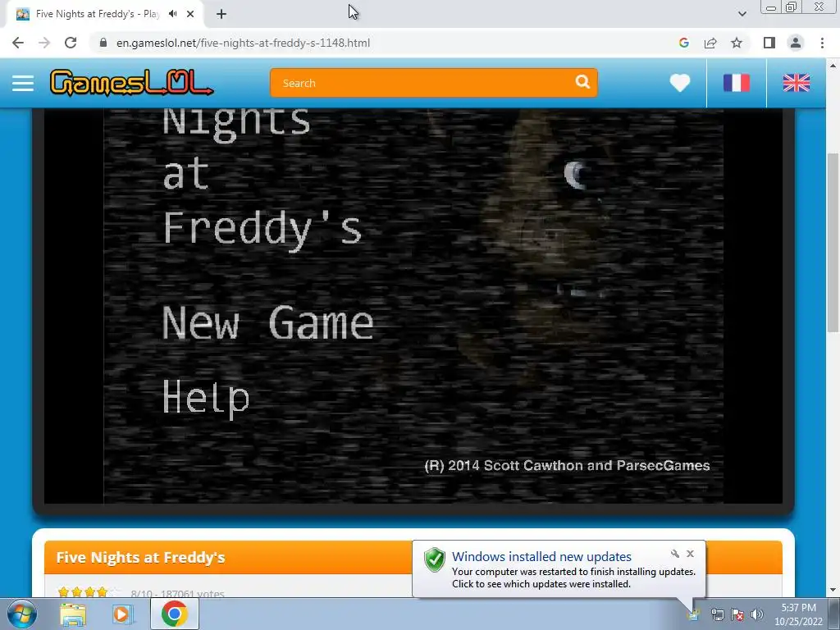Click the Google icon in address bar

pyautogui.click(x=683, y=43)
